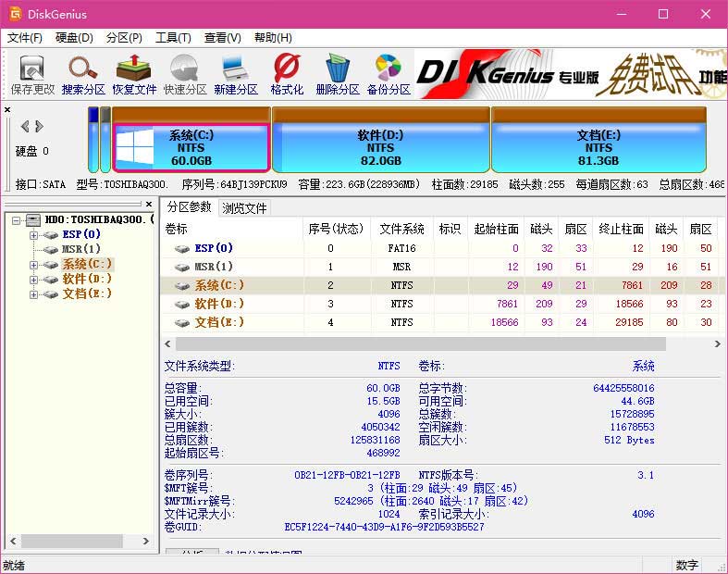Open the 硬盘(D) menu
Viewport: 728px width, 574px height.
point(74,38)
